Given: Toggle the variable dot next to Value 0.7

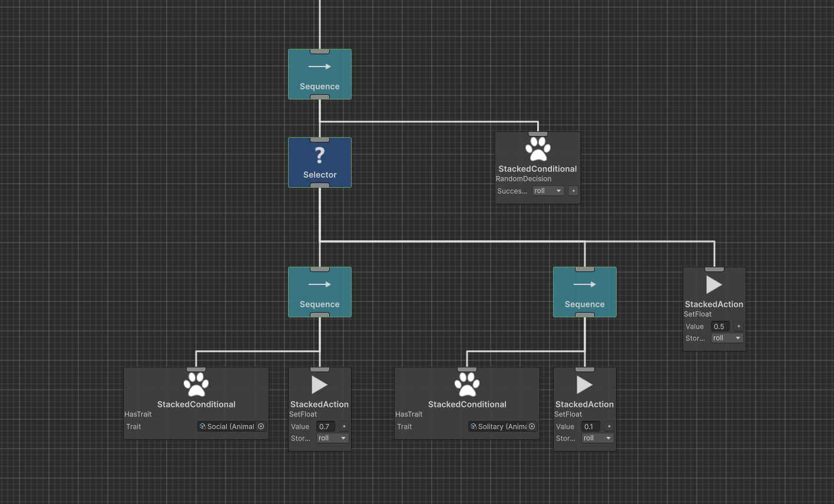Looking at the screenshot, I should click(344, 426).
